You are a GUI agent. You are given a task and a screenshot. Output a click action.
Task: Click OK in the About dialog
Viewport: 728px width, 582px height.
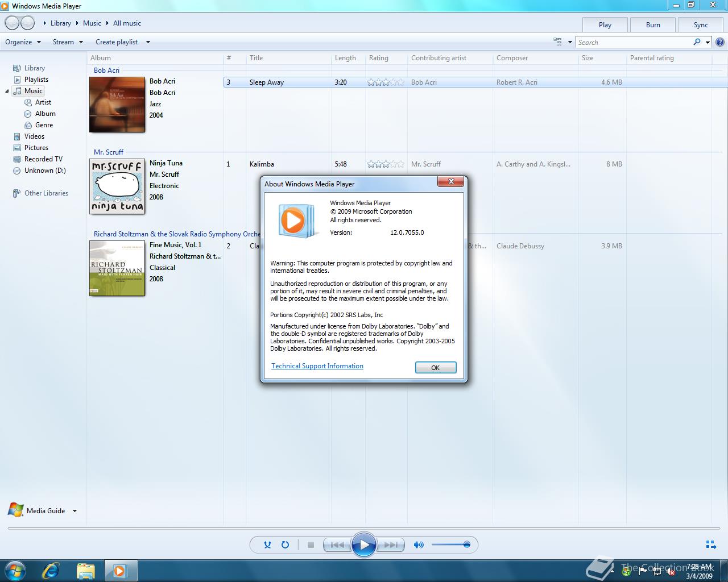(436, 368)
